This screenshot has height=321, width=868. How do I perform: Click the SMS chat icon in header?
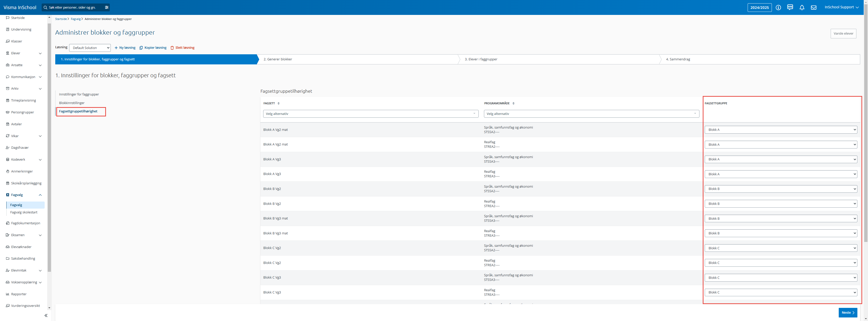point(790,7)
